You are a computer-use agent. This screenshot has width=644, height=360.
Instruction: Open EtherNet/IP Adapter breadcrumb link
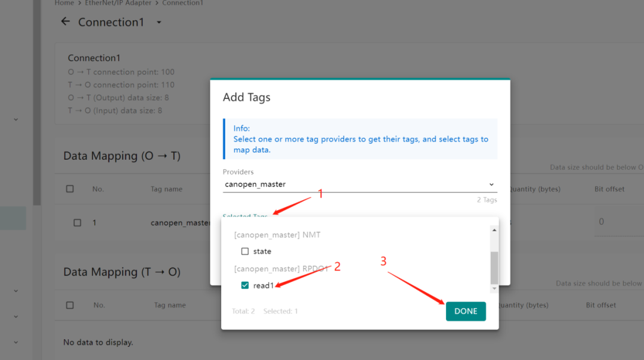pos(118,3)
